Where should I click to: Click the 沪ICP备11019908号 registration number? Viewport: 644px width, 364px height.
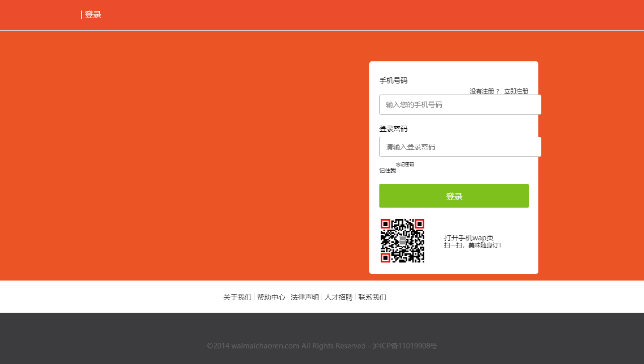coord(405,346)
